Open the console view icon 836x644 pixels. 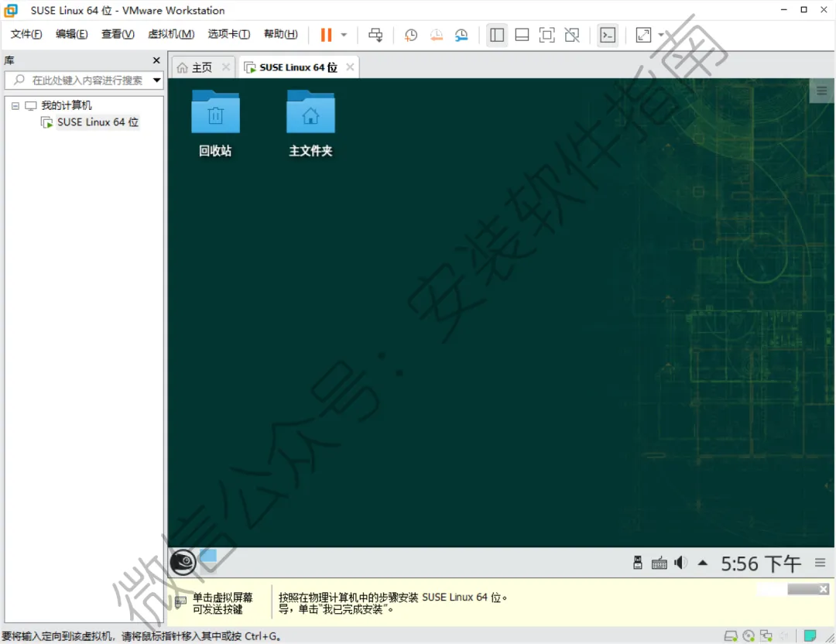pos(608,35)
